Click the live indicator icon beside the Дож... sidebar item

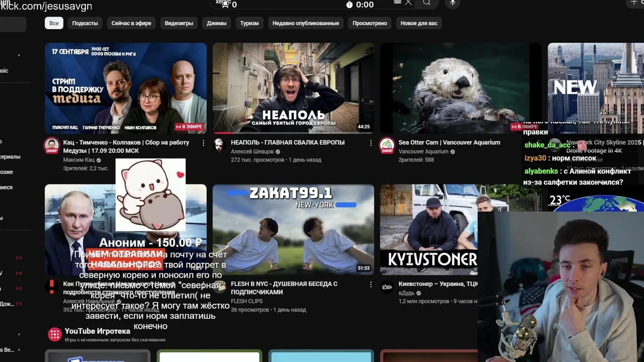pos(19,304)
